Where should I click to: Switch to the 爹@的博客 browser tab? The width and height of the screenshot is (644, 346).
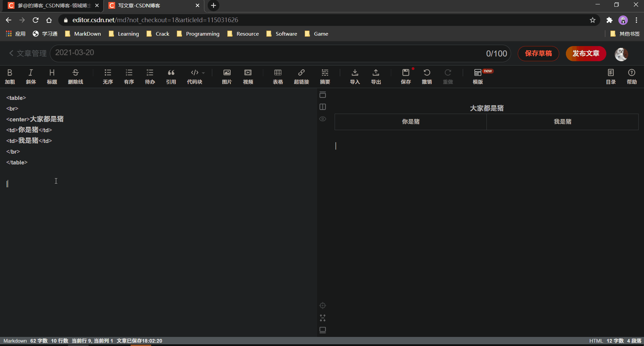point(50,5)
